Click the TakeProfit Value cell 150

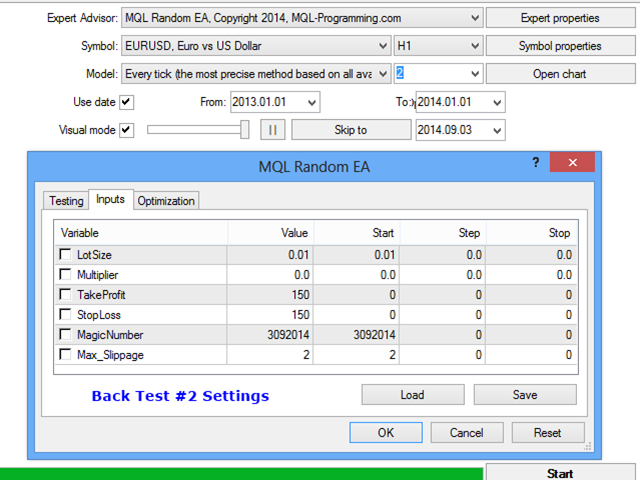point(270,295)
